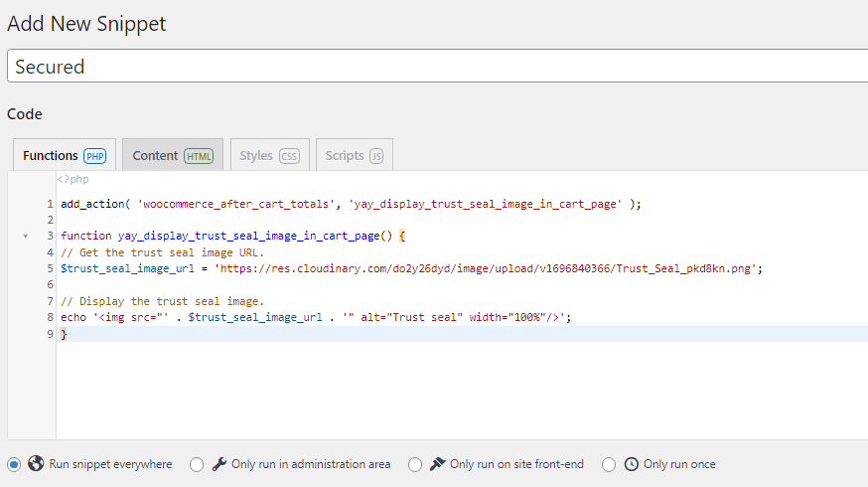Click the PHP badge on Functions tab
This screenshot has width=868, height=487.
click(95, 156)
